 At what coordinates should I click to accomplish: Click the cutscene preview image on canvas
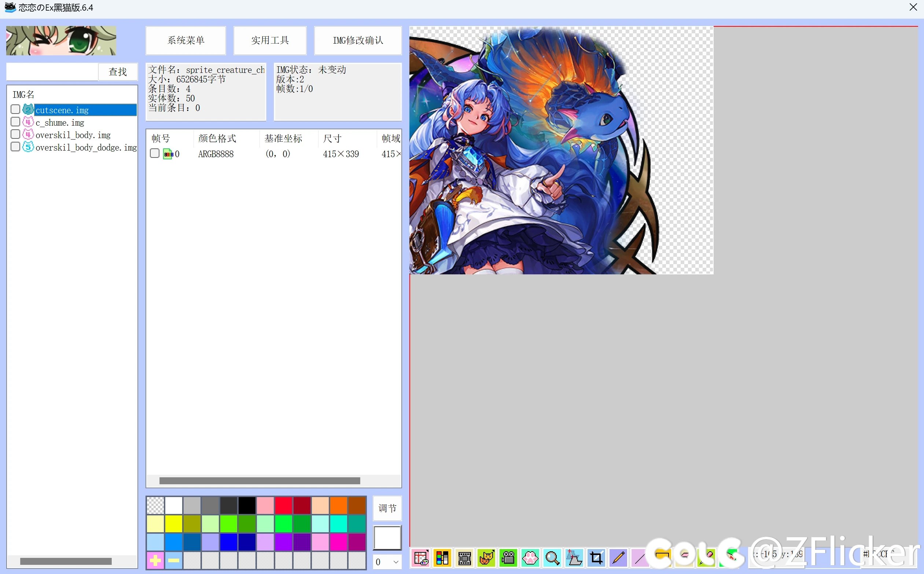(x=561, y=150)
